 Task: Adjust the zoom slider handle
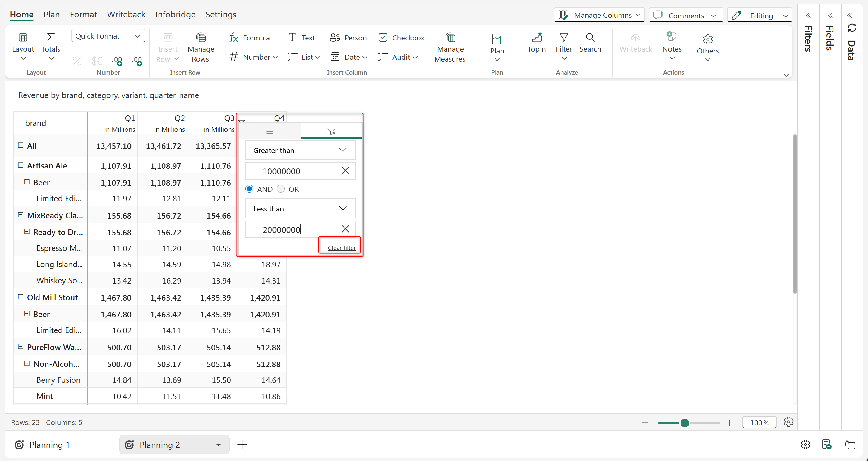pyautogui.click(x=684, y=423)
